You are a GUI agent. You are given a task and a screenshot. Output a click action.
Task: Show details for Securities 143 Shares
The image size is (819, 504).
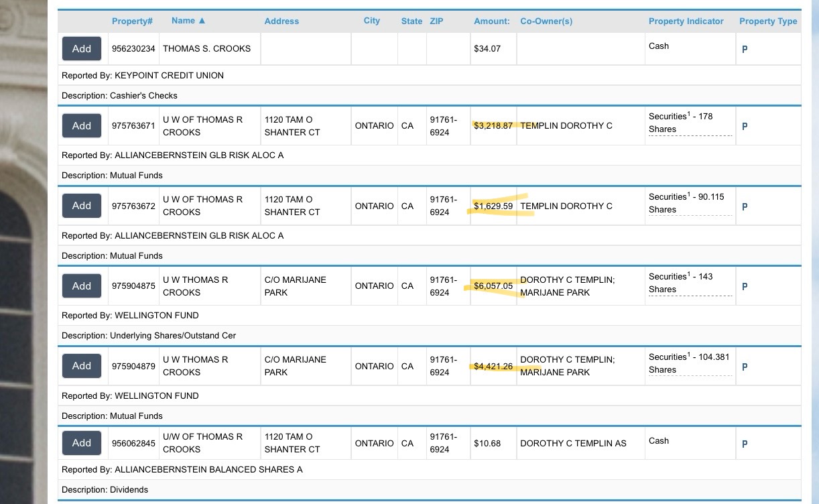pyautogui.click(x=690, y=283)
